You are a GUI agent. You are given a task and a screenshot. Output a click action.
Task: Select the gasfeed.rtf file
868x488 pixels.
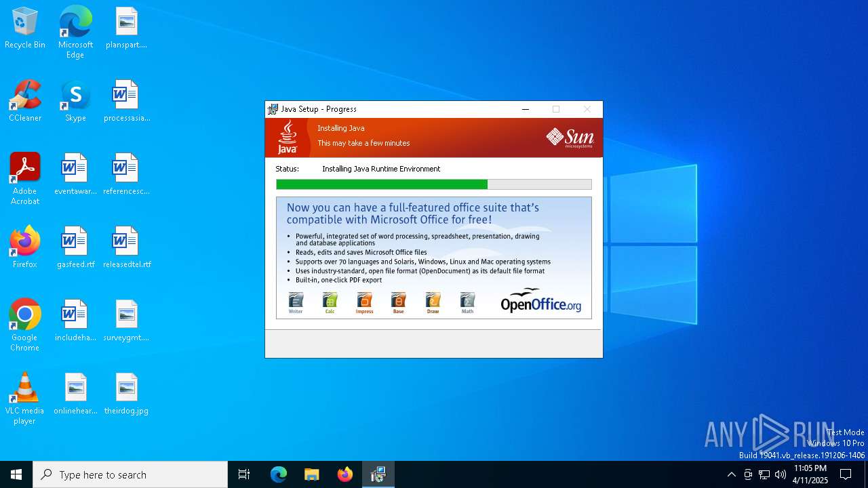(75, 248)
